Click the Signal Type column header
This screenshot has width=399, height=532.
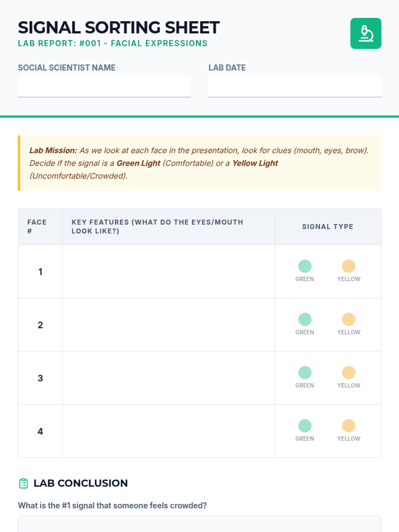pos(328,227)
